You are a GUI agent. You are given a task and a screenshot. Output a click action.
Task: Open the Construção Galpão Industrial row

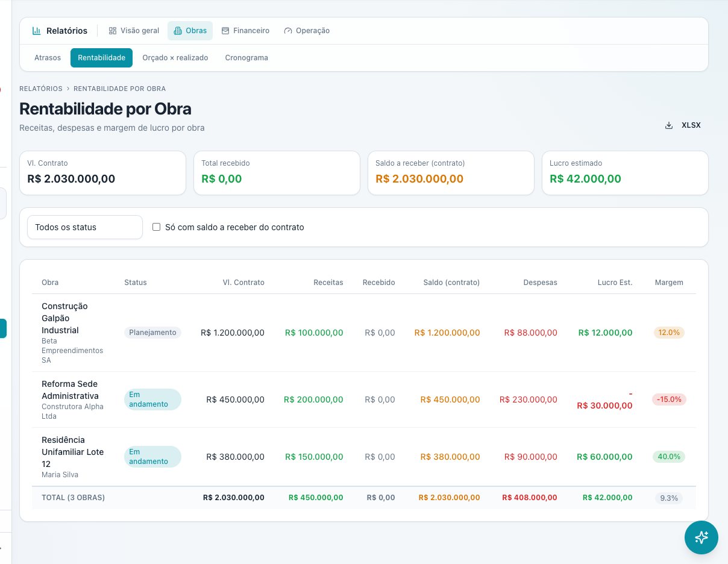pos(364,333)
